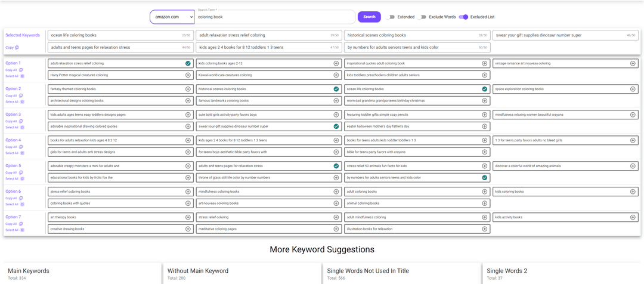Add 'mindfulness coloring books' using plus icon

[336, 192]
